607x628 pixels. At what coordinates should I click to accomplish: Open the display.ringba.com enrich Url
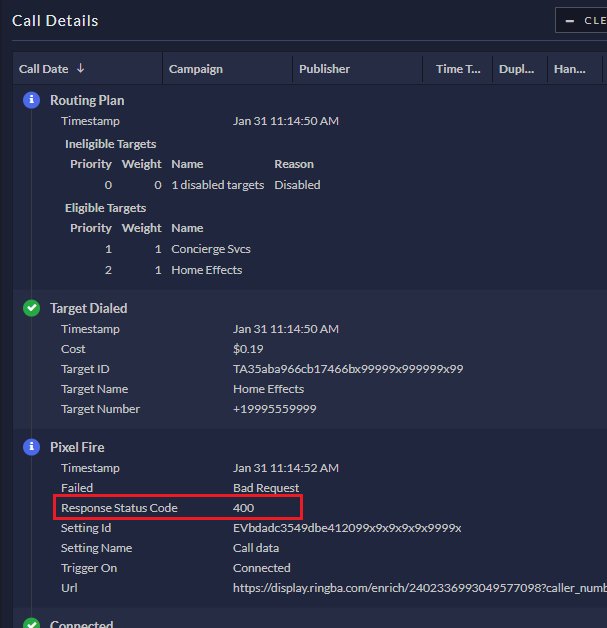420,588
